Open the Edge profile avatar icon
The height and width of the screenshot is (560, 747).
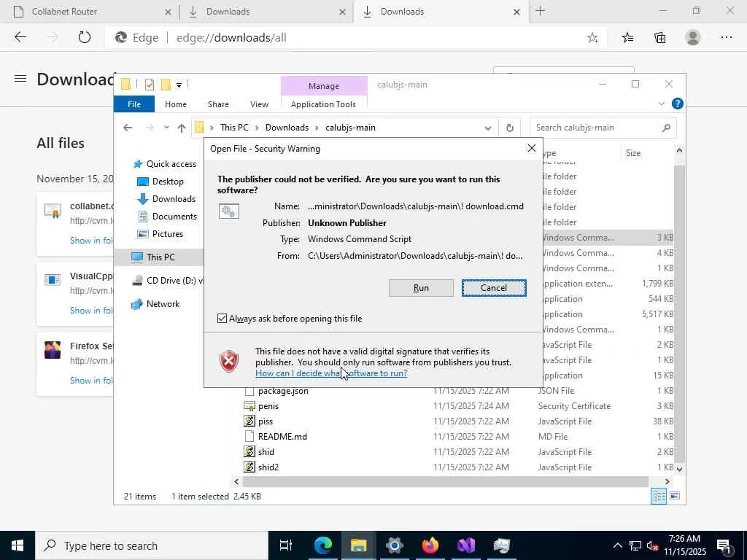point(693,38)
